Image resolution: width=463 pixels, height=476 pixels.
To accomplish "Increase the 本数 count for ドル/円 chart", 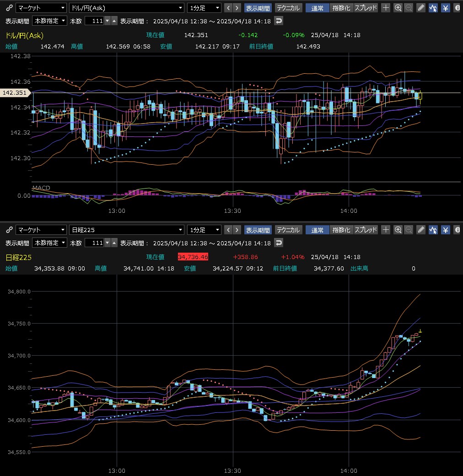I will click(114, 21).
